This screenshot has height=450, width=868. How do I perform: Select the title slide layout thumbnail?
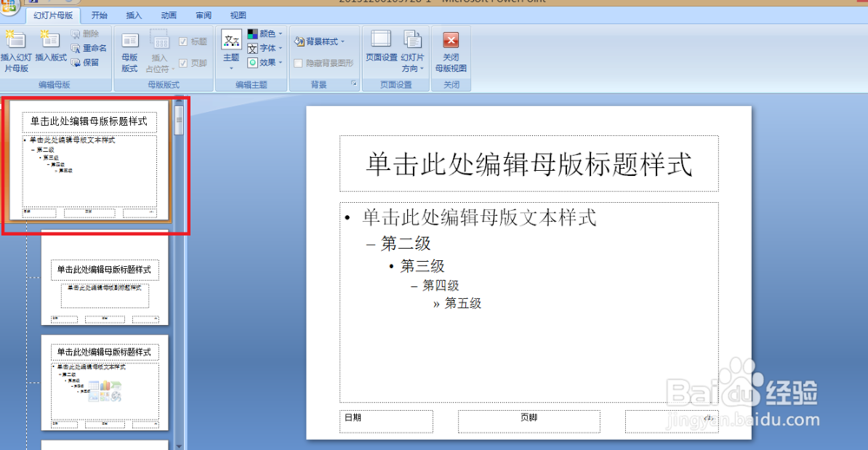pos(105,277)
